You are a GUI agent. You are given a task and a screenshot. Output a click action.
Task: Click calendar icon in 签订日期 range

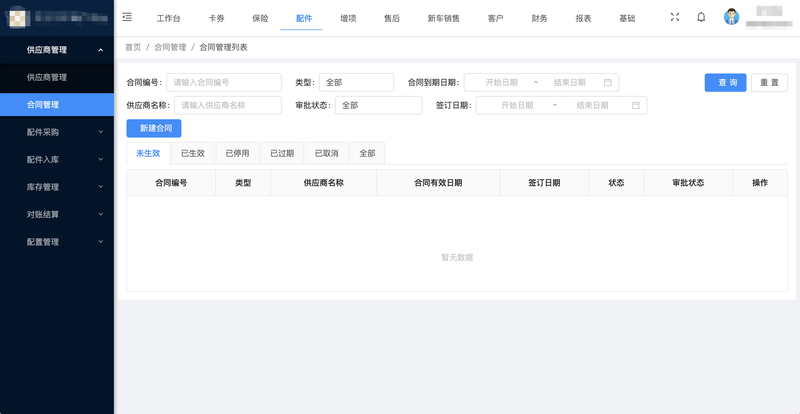[635, 105]
